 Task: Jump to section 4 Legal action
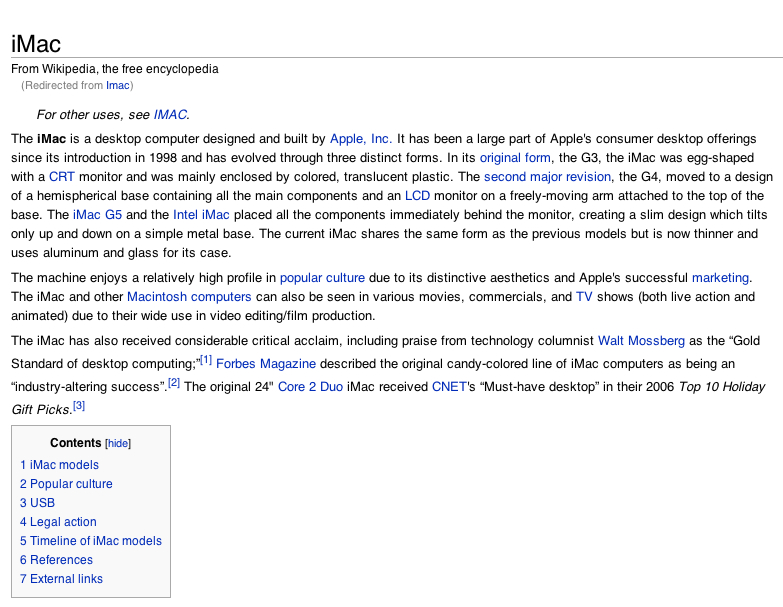58,522
